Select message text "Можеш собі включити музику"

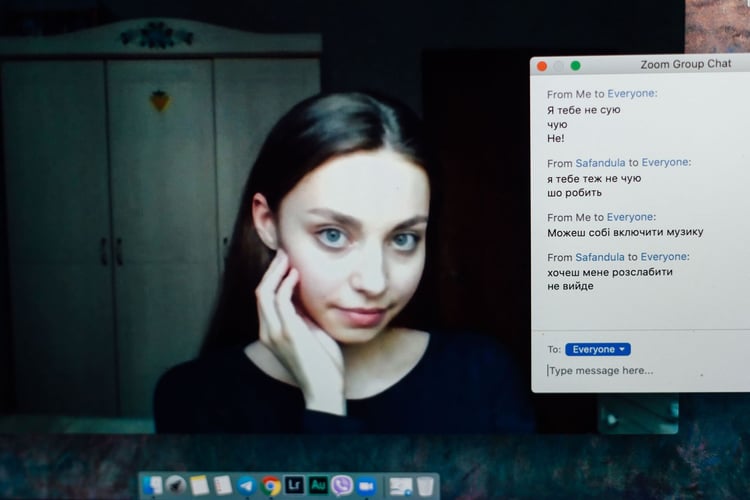pyautogui.click(x=625, y=233)
